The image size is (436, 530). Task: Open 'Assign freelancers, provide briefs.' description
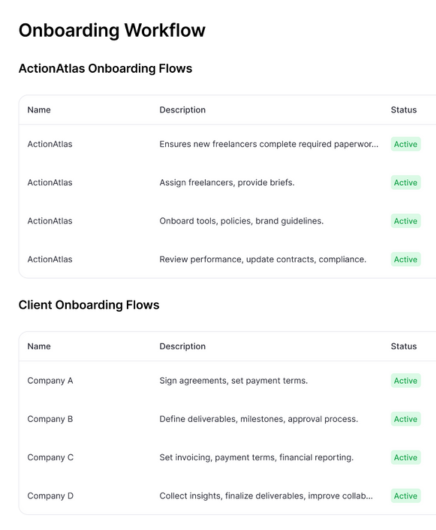point(227,183)
